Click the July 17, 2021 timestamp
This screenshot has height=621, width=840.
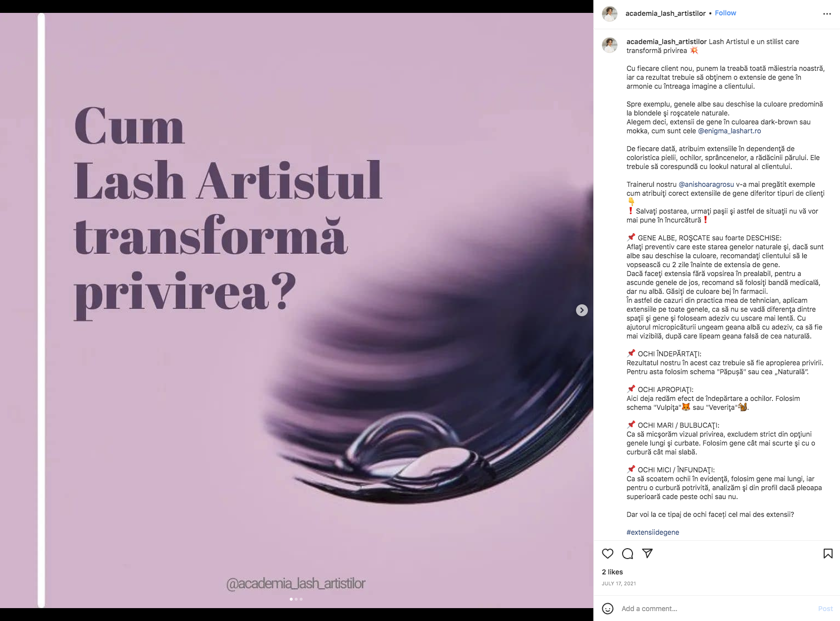coord(619,584)
